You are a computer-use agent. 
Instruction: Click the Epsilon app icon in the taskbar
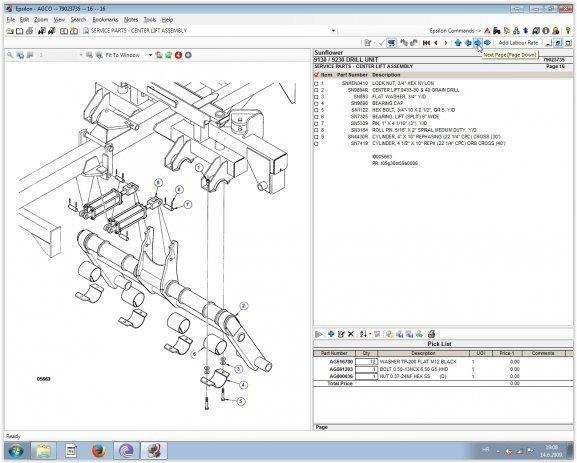click(154, 451)
